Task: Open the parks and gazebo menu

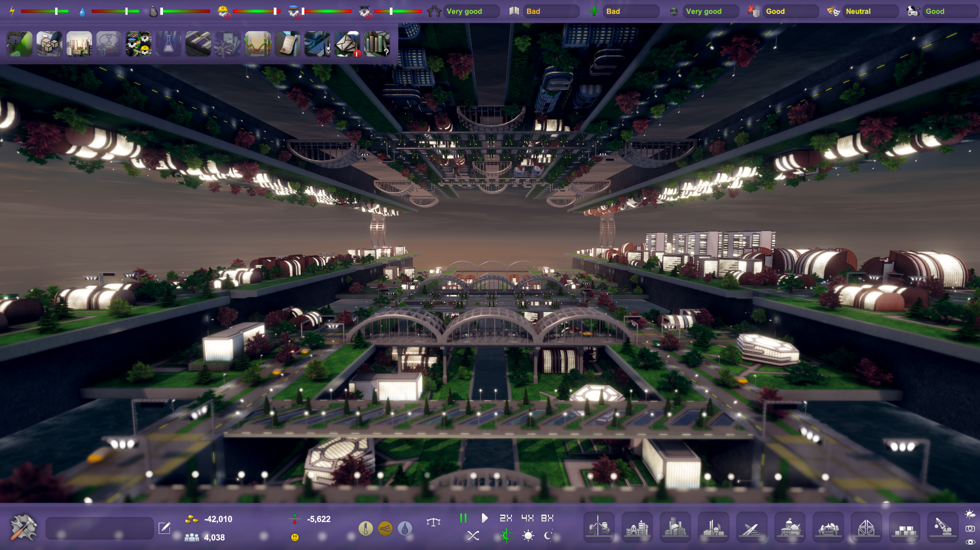Action: [828, 527]
